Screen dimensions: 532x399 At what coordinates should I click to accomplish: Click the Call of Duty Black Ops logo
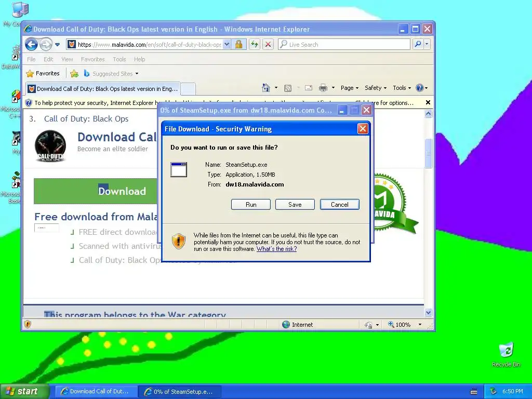[50, 146]
